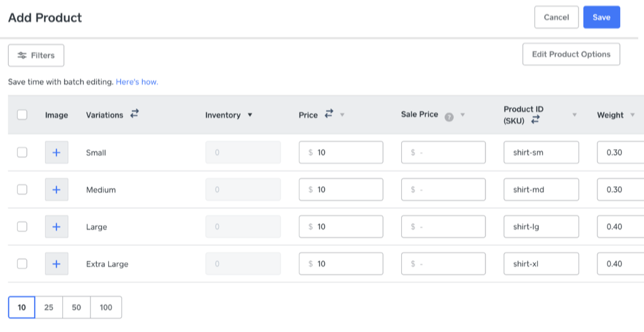
Task: Expand the Inventory column dropdown arrow
Action: (250, 115)
